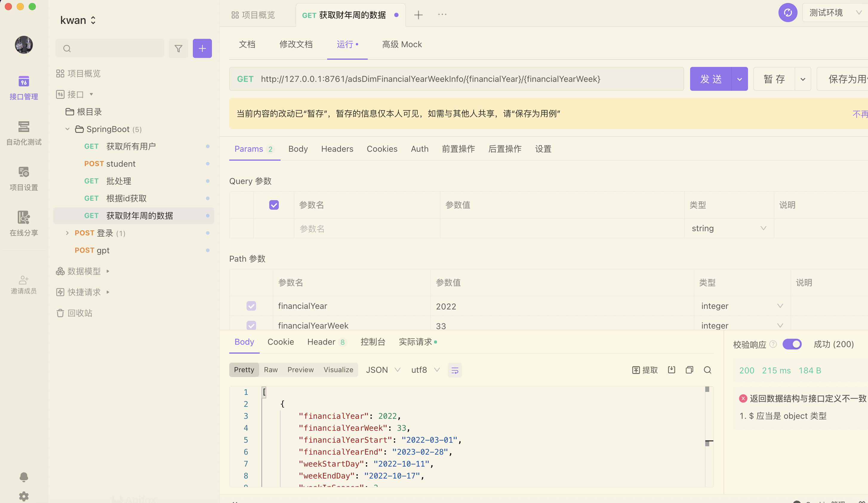The height and width of the screenshot is (503, 868).
Task: Open the 暂存 dropdown arrow
Action: [803, 79]
